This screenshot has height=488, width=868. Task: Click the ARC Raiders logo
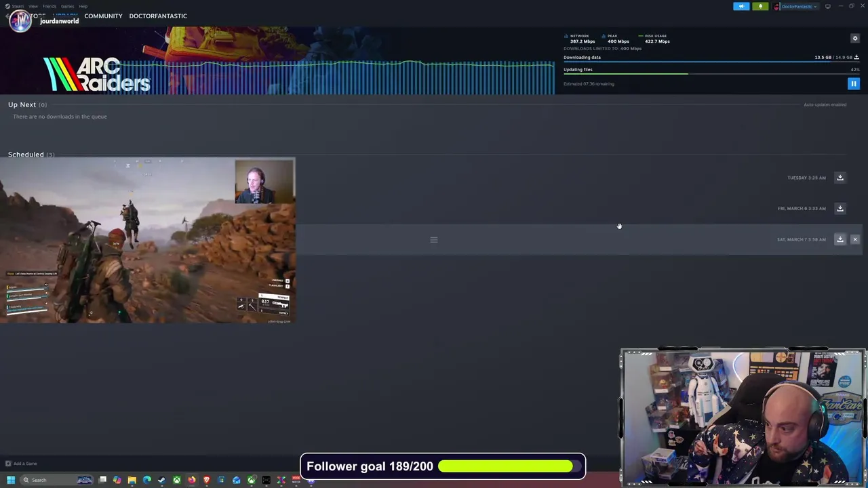coord(96,75)
